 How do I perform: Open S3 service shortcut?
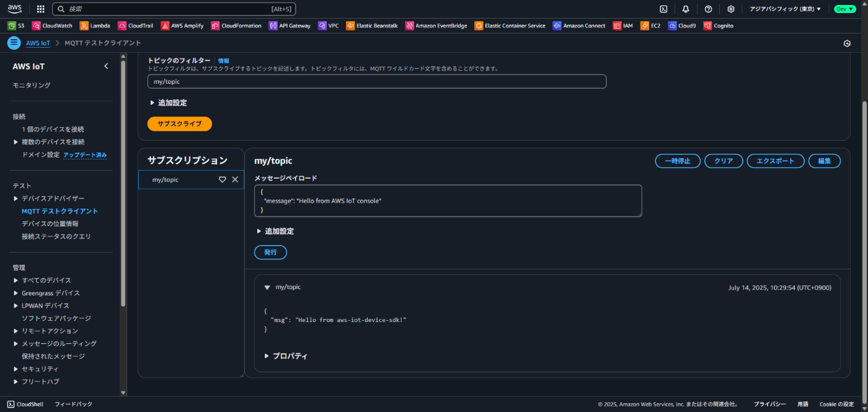point(16,26)
